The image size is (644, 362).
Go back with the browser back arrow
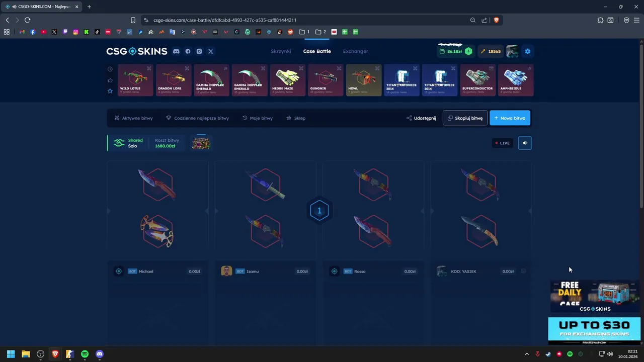[x=7, y=20]
